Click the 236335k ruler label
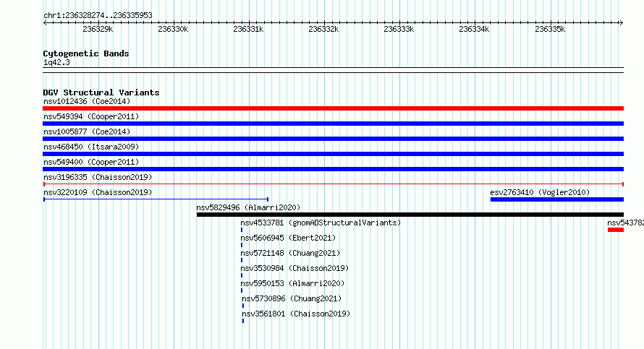This screenshot has width=644, height=349. [550, 29]
